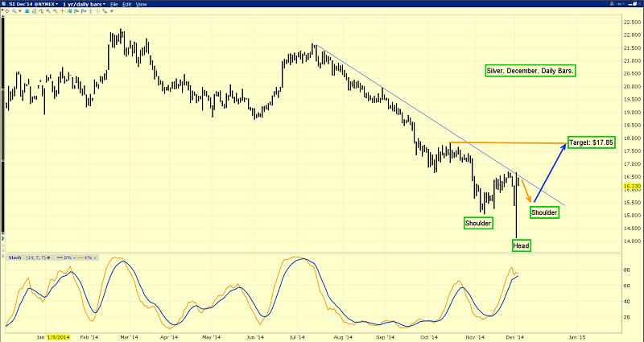Click the Jul '14 label on time axis
Screen dimensions: 644x342
tap(299, 337)
